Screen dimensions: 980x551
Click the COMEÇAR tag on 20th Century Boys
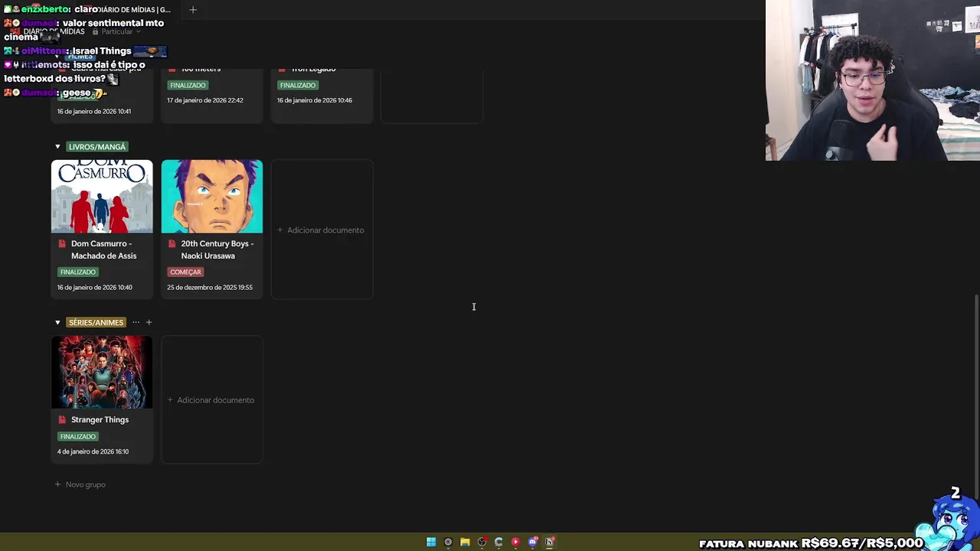pyautogui.click(x=185, y=272)
